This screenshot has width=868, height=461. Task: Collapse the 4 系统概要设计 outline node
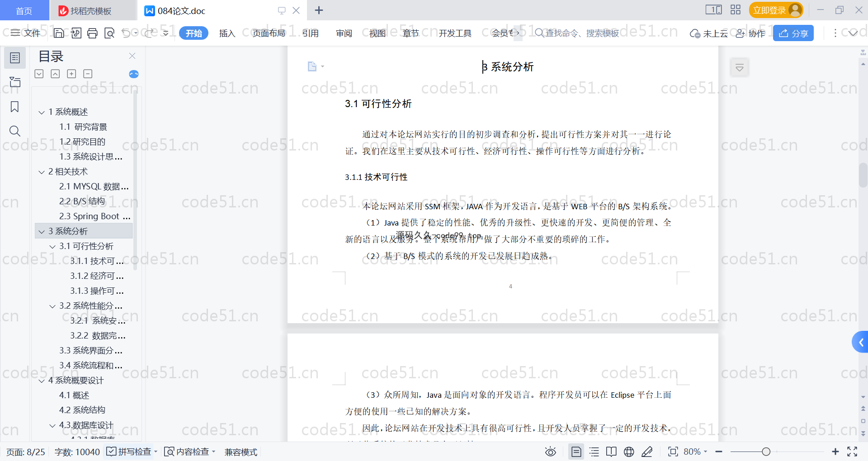(42, 381)
